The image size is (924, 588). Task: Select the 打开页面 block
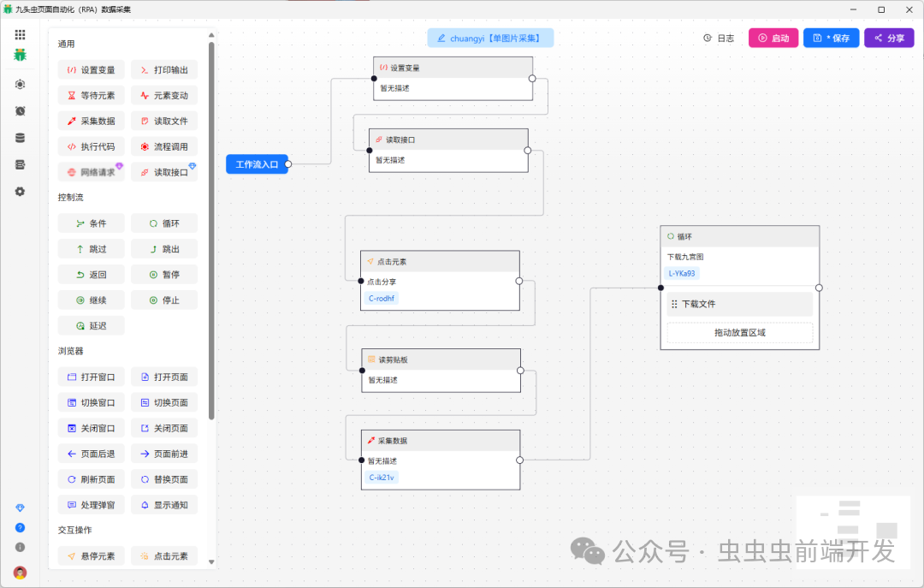pyautogui.click(x=164, y=377)
